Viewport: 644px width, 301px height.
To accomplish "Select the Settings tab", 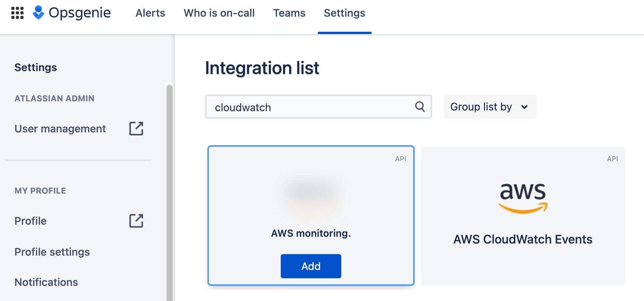I will click(344, 13).
